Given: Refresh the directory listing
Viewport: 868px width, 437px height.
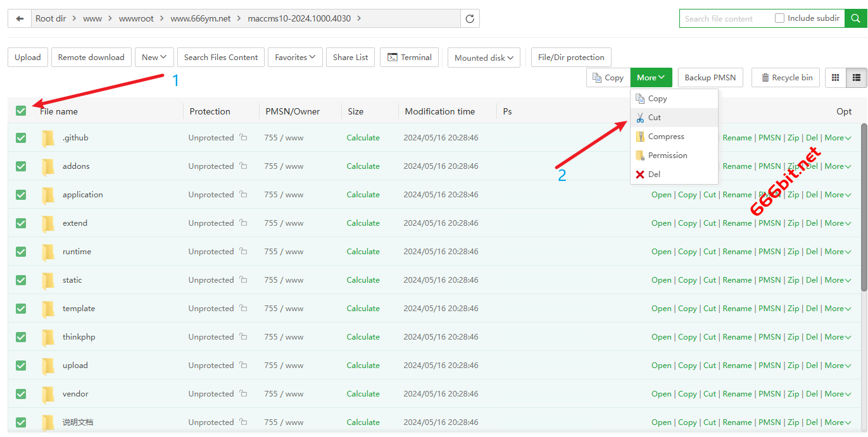Looking at the screenshot, I should [x=470, y=19].
